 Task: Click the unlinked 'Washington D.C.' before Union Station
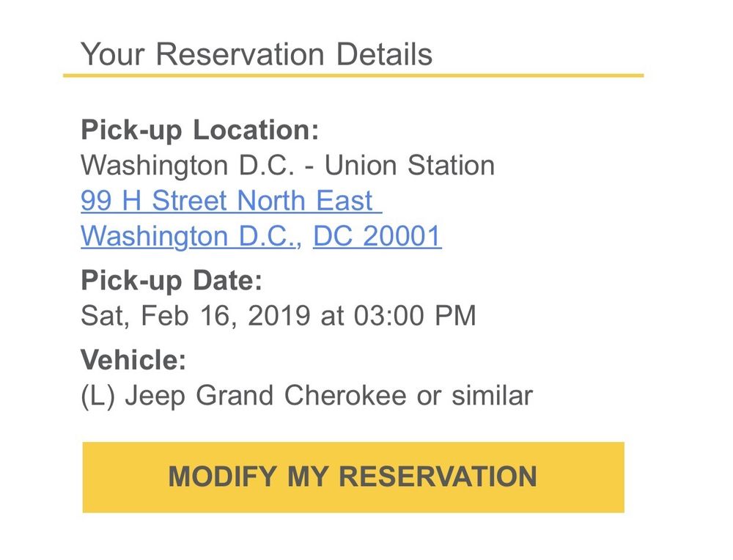pos(188,166)
